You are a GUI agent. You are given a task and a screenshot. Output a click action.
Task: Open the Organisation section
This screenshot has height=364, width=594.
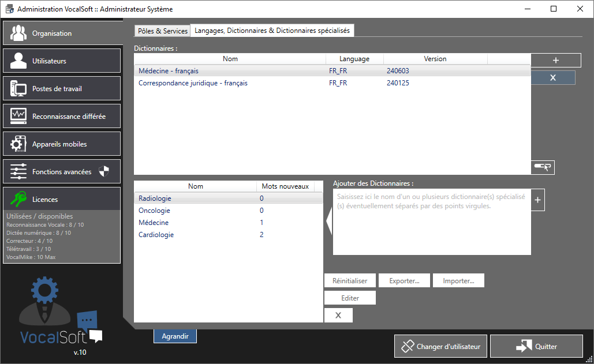63,33
